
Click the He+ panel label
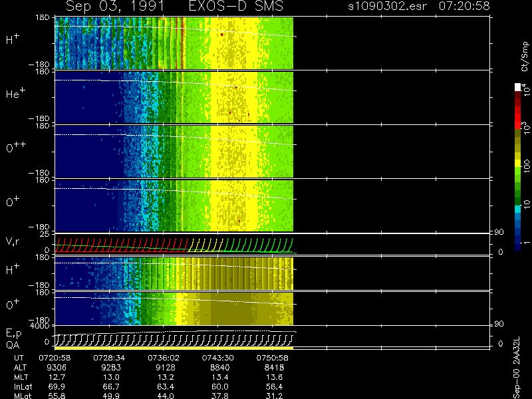pos(15,93)
